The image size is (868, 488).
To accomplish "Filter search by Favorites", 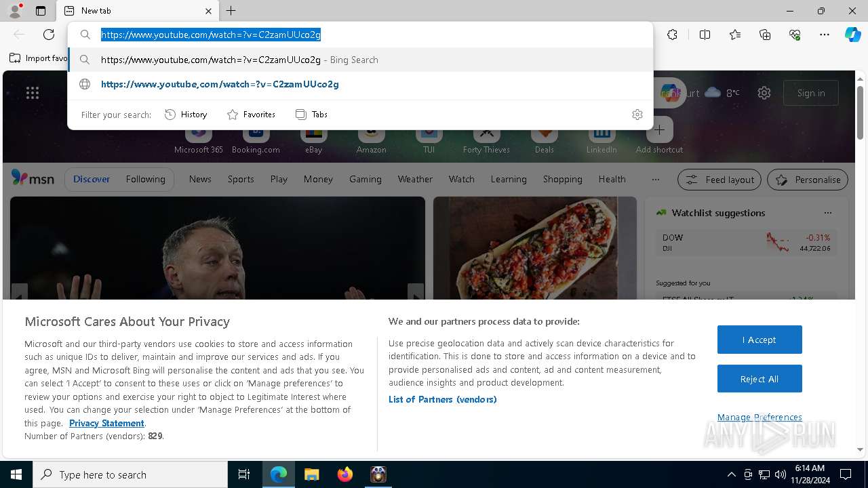I will (252, 115).
